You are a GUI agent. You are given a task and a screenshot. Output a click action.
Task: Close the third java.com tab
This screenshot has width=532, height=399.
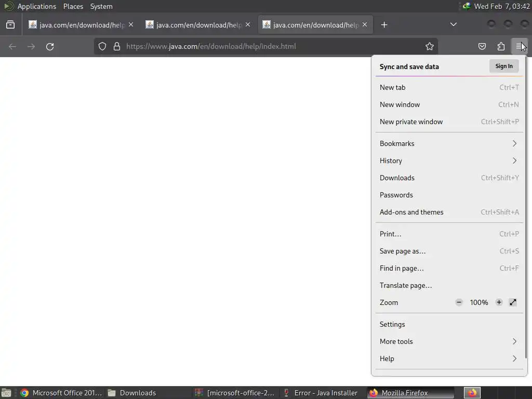point(365,25)
